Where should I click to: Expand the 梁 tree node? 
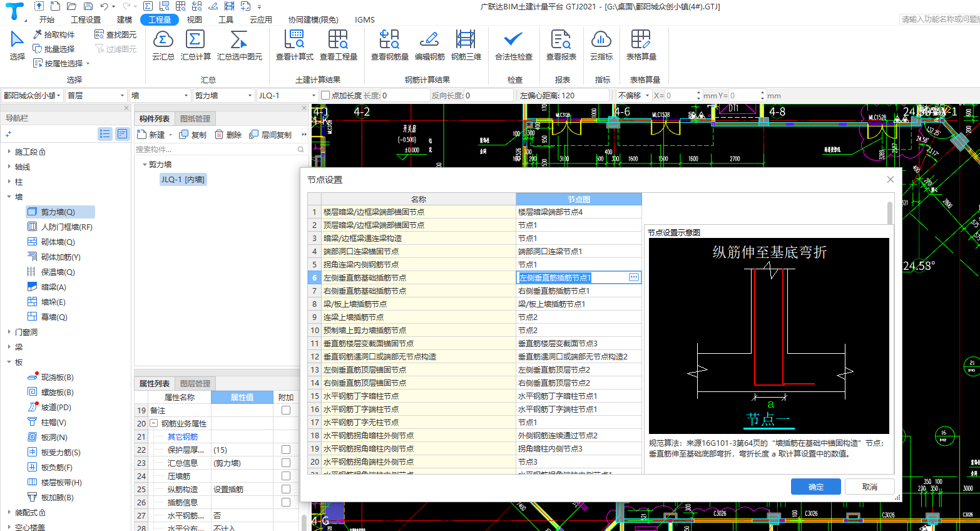click(9, 347)
